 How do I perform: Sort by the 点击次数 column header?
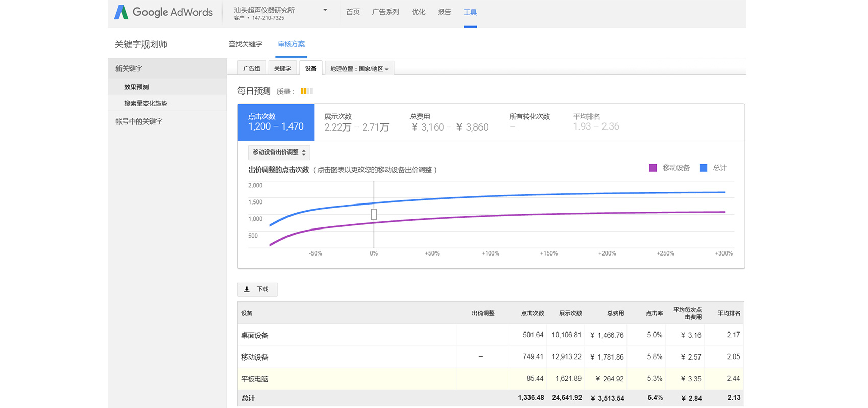pyautogui.click(x=533, y=313)
